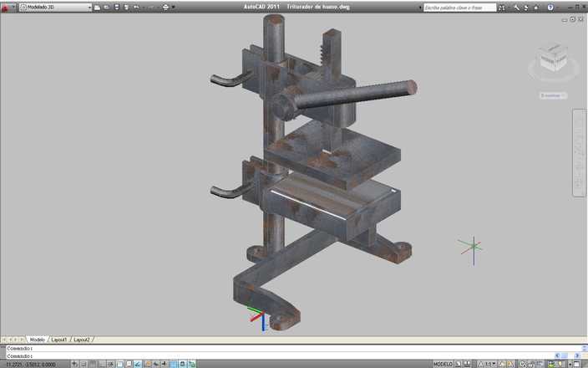Expand the Quick Access toolbar customize arrow
588x368 pixels.
click(173, 8)
